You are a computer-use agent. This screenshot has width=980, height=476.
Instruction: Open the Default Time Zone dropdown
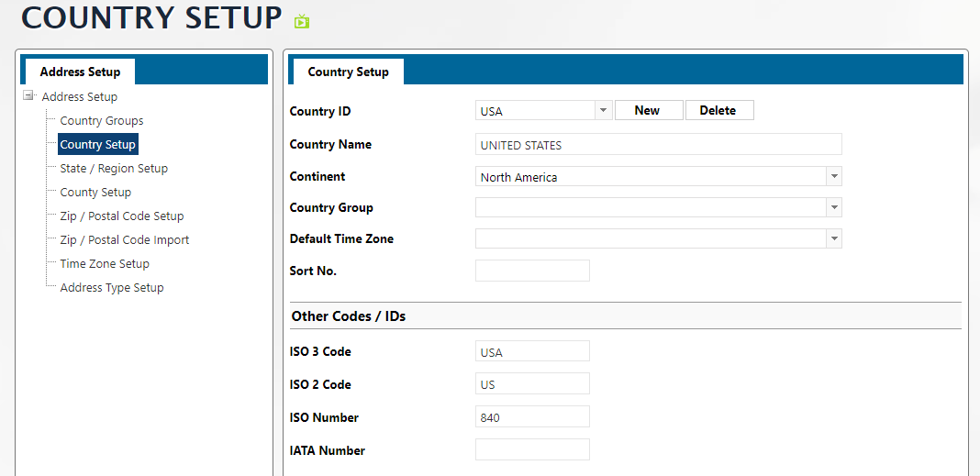[x=833, y=238]
